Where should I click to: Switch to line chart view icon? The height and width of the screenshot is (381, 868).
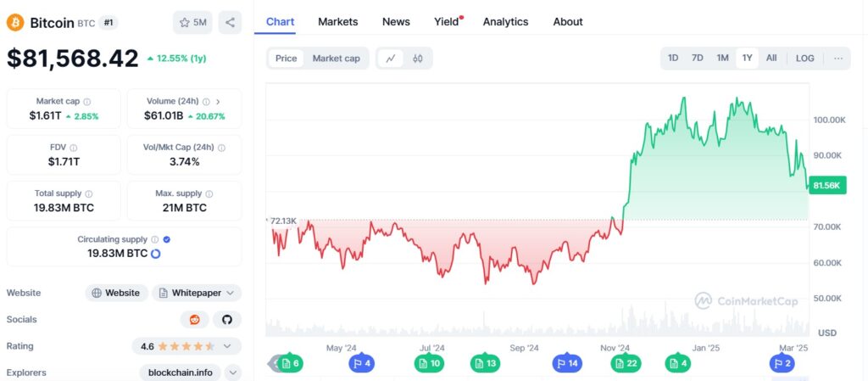[x=391, y=59]
